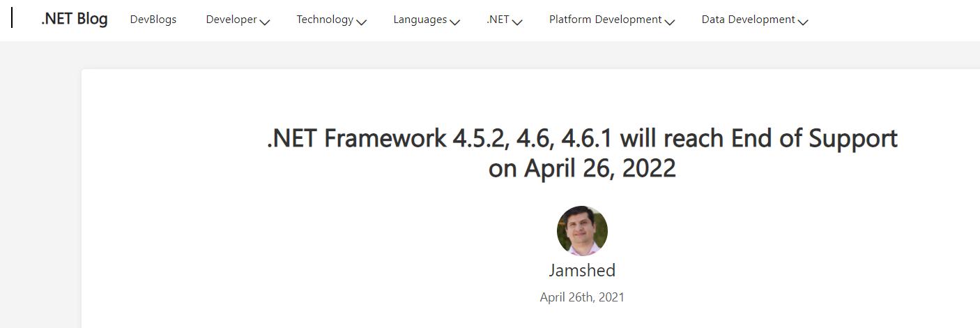980x328 pixels.
Task: Open the .NET menu label
Action: click(498, 20)
